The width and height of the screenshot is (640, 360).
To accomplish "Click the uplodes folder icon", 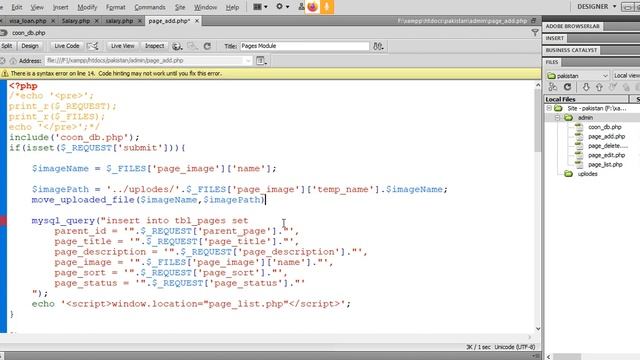I will [569, 174].
